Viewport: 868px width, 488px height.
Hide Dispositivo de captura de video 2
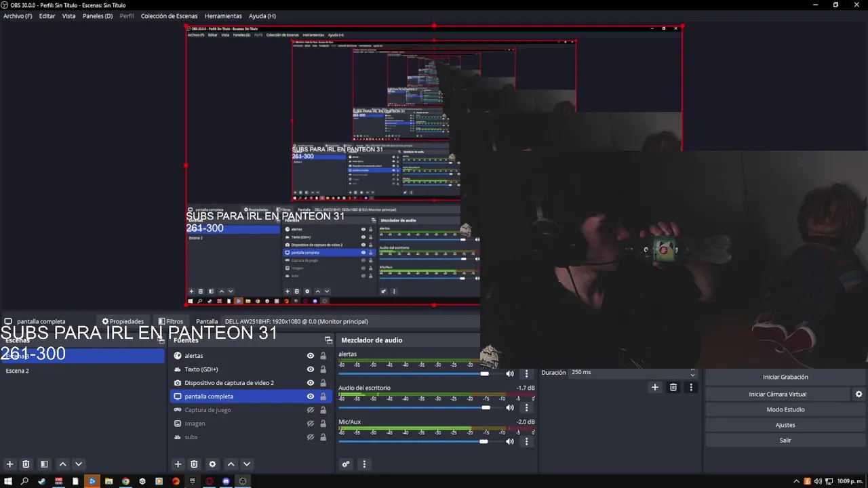[311, 383]
